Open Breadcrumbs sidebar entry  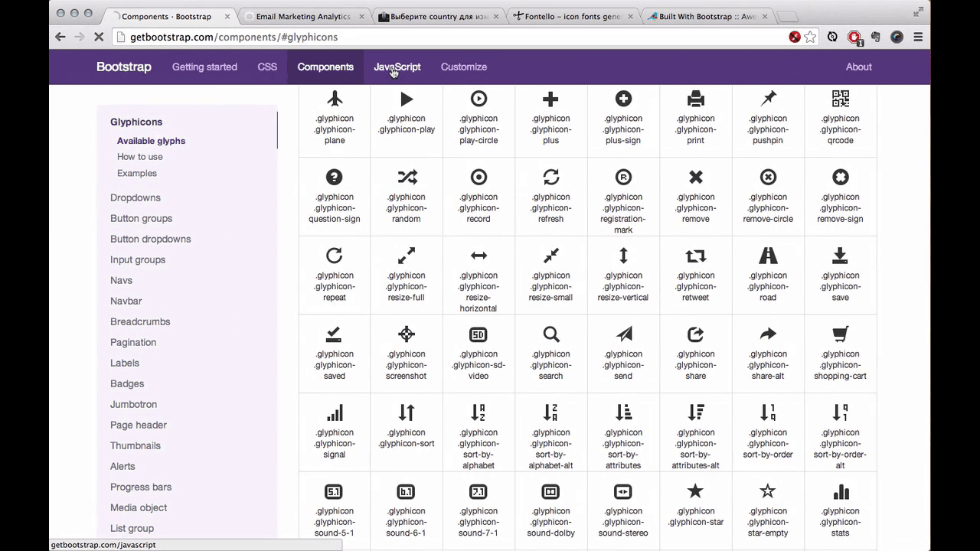[140, 321]
